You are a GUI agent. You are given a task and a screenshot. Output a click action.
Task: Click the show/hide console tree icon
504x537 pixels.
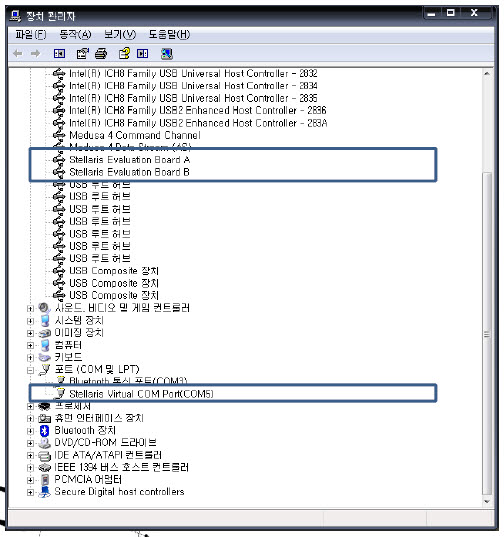(59, 54)
